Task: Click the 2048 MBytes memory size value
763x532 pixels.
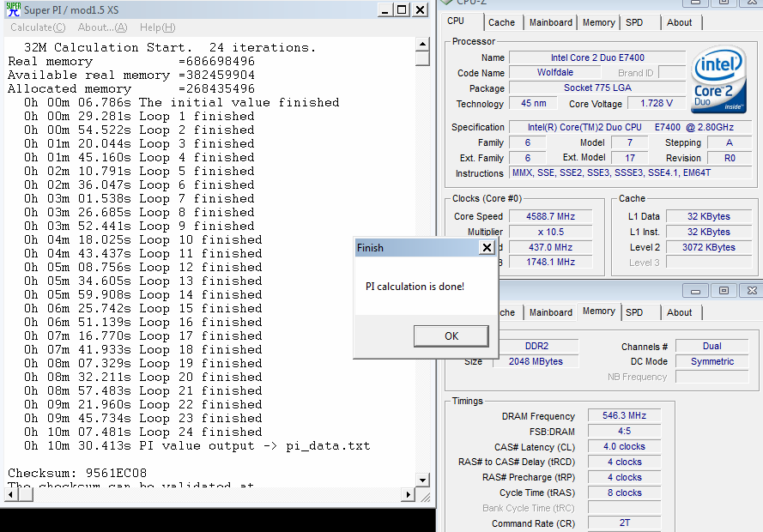Action: pyautogui.click(x=536, y=361)
